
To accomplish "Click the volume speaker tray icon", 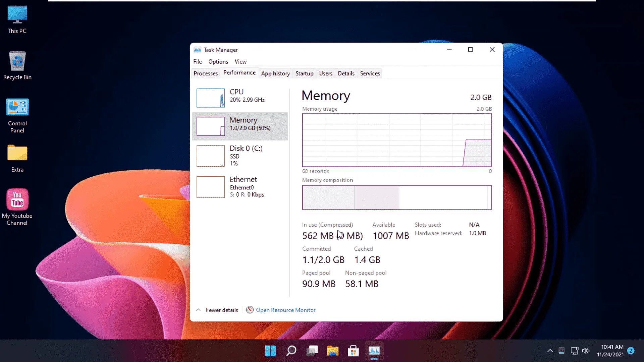I will click(586, 351).
